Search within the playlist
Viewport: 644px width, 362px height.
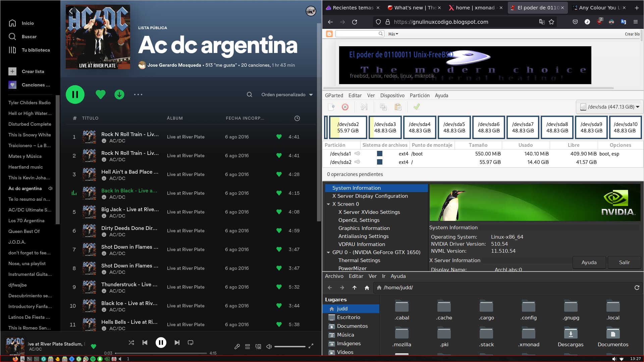250,95
